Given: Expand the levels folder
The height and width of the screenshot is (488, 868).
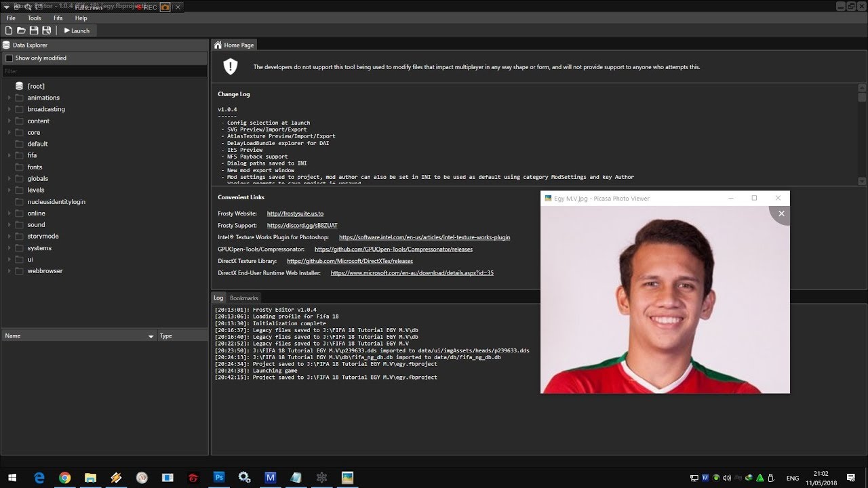Looking at the screenshot, I should 9,190.
